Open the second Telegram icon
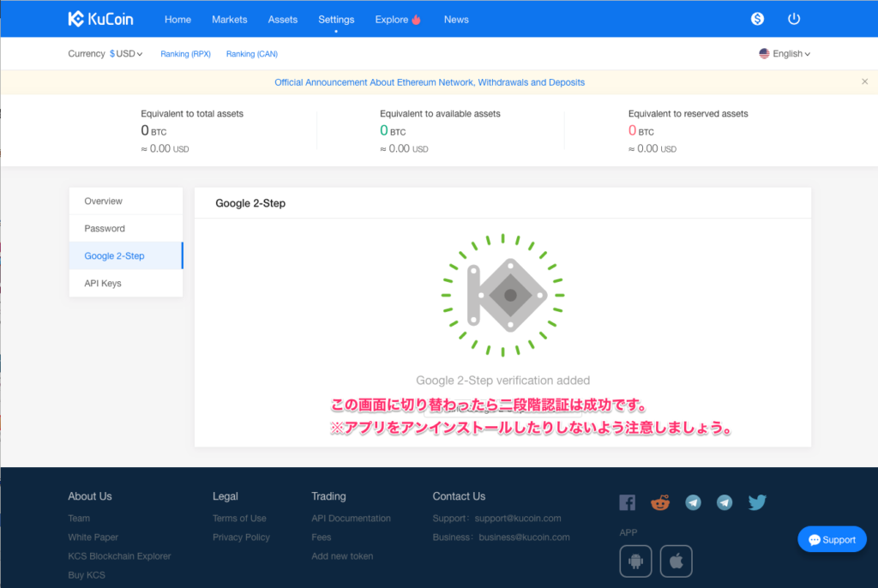The image size is (878, 588). point(725,502)
